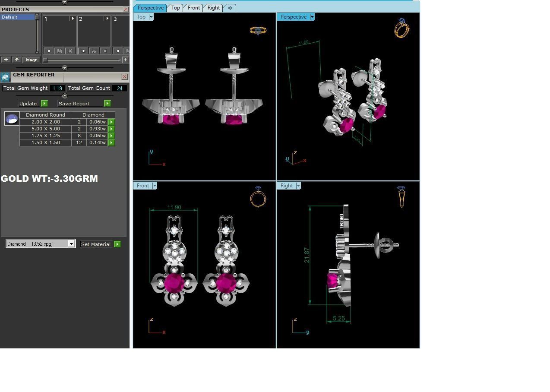The width and height of the screenshot is (550, 392).
Task: Click green arrow in the 5.00 X 5.00 row
Action: pos(111,129)
